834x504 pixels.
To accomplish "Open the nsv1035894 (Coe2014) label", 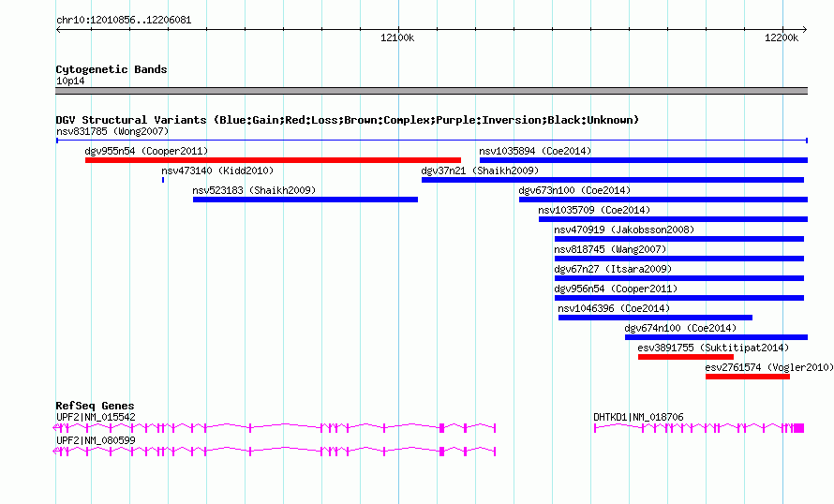I will pos(535,151).
